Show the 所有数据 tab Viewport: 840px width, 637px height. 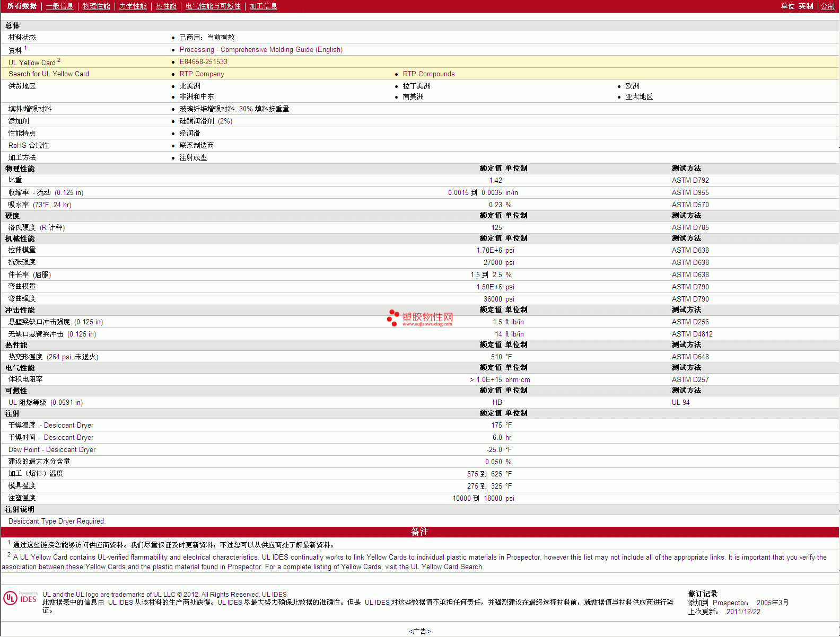22,6
